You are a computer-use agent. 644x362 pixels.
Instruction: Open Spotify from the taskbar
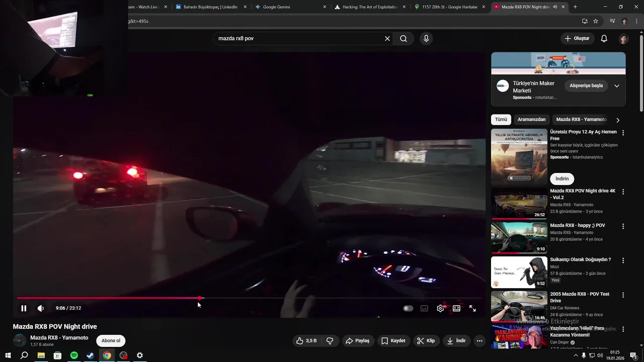tap(74, 355)
